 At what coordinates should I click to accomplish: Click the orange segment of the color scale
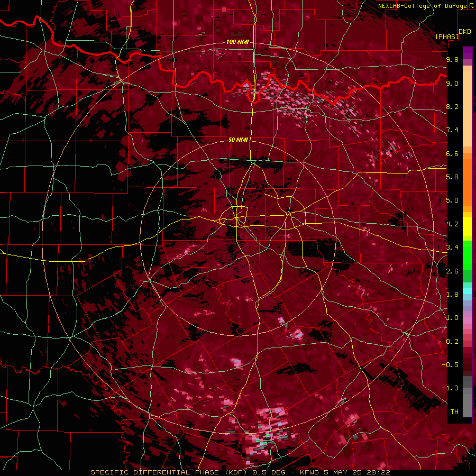(x=467, y=182)
